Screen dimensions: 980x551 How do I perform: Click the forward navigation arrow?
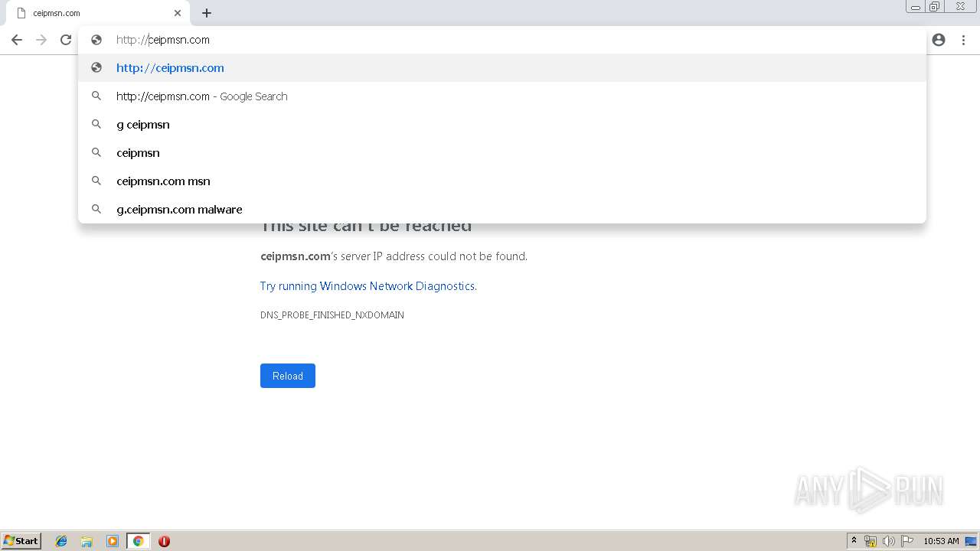point(41,40)
